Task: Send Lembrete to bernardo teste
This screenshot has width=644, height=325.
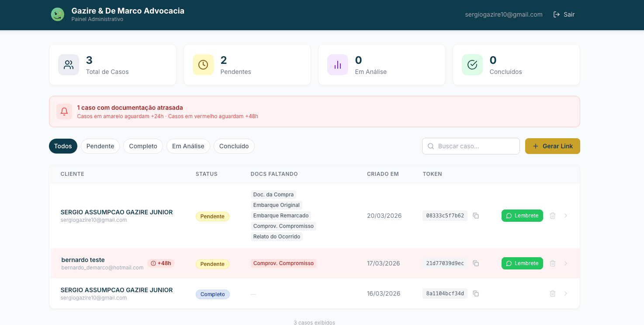Action: 522,263
